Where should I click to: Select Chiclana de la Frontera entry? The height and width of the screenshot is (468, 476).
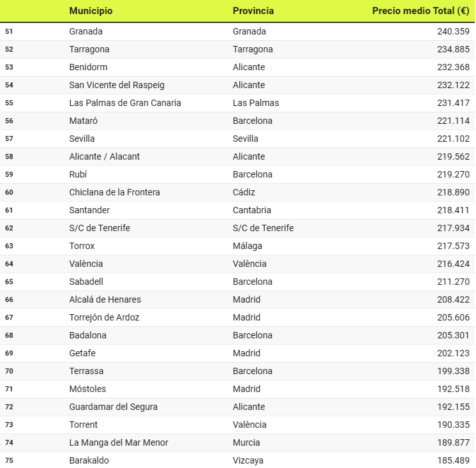[x=115, y=192]
